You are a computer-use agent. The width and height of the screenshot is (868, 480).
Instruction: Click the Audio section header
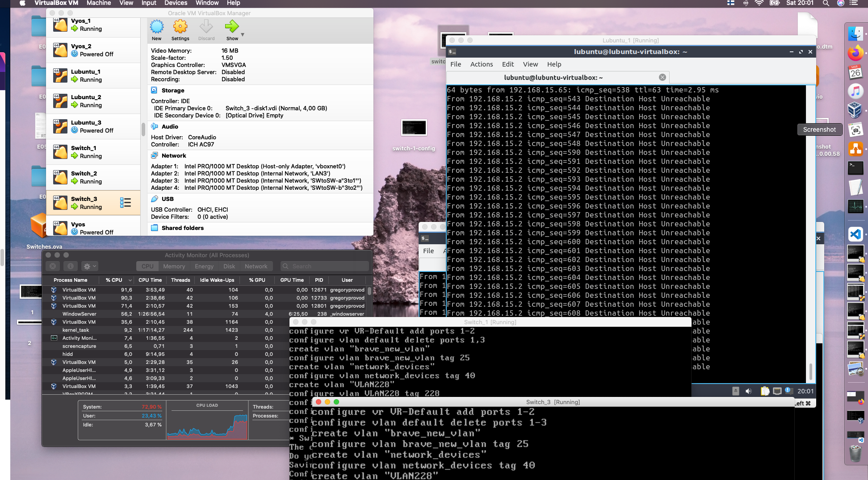[169, 126]
